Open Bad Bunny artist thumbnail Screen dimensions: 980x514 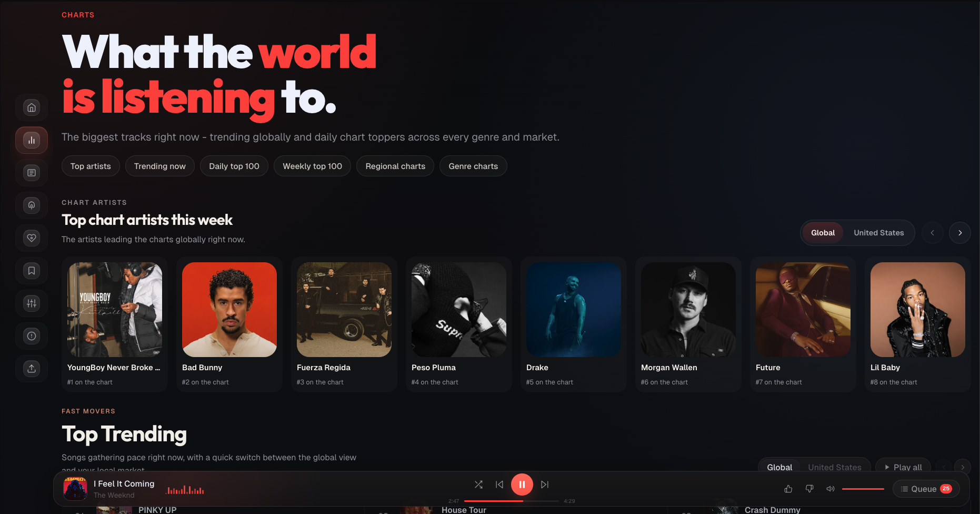pyautogui.click(x=229, y=310)
